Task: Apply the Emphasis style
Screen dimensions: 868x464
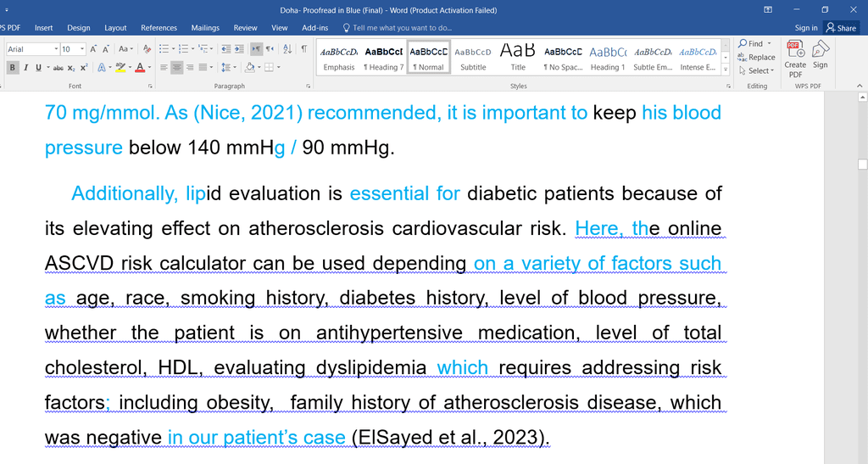Action: point(339,59)
